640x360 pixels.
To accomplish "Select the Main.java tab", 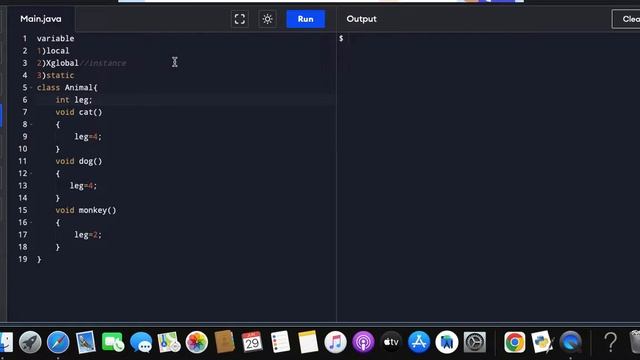I will (x=41, y=19).
